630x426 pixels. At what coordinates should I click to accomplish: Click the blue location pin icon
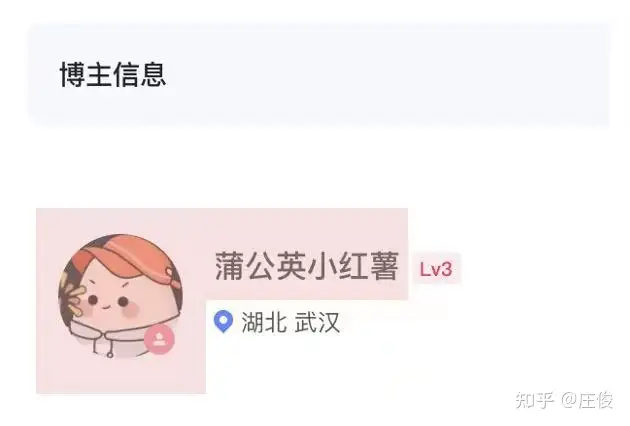pos(223,322)
